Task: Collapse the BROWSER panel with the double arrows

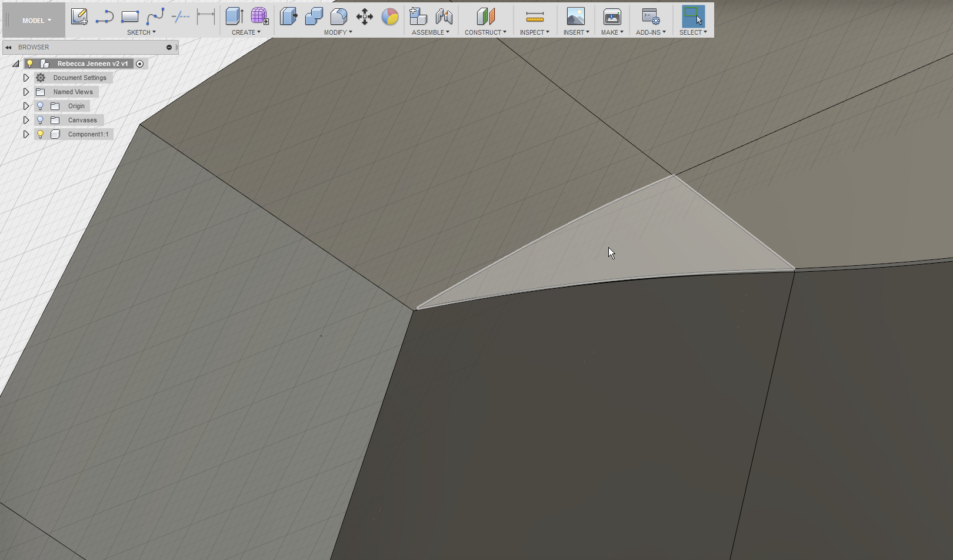Action: 8,47
